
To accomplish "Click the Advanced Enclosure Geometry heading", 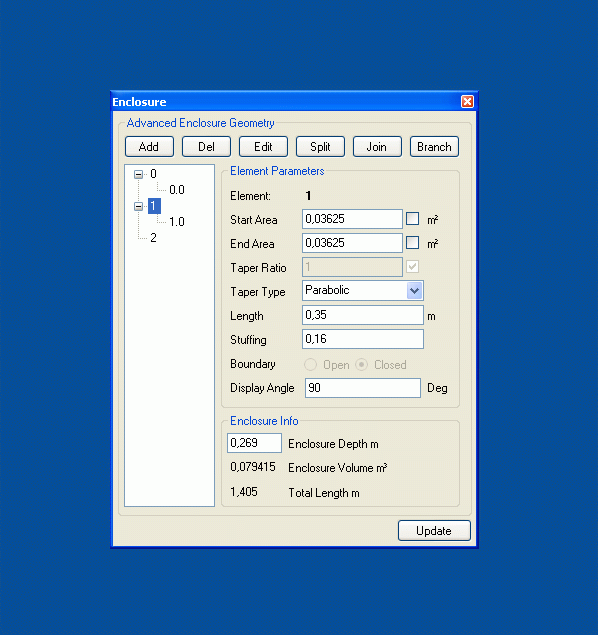I will click(x=200, y=123).
